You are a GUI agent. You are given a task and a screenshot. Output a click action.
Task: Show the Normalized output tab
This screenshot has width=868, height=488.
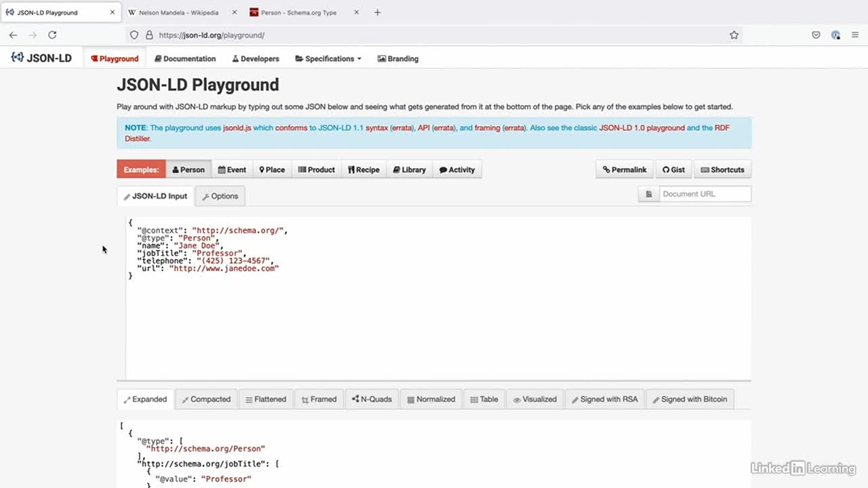(x=431, y=399)
